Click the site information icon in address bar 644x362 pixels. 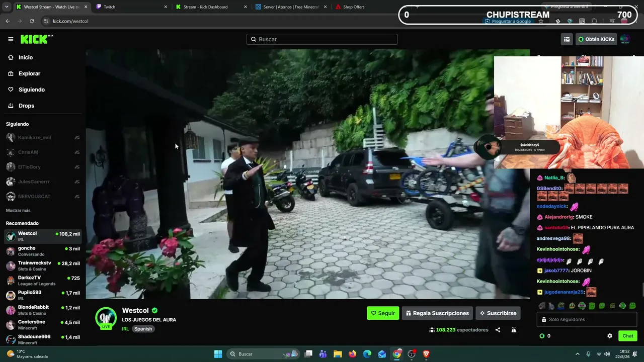pyautogui.click(x=46, y=21)
